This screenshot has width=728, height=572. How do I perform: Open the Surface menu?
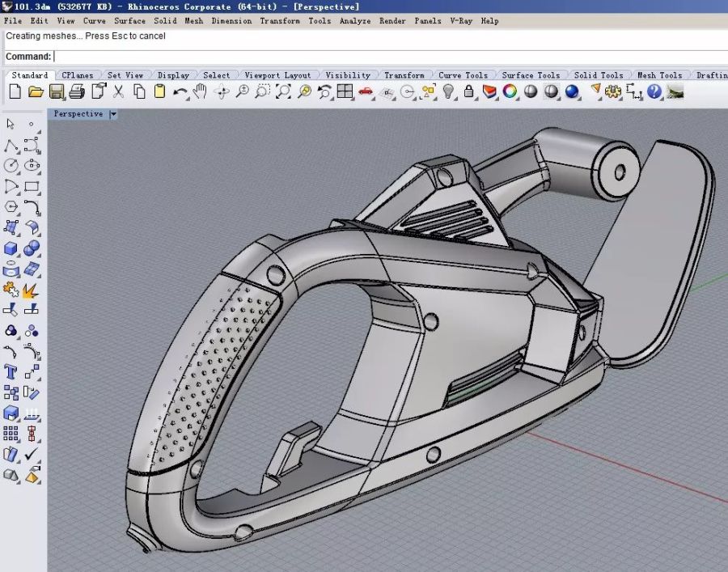pyautogui.click(x=129, y=20)
